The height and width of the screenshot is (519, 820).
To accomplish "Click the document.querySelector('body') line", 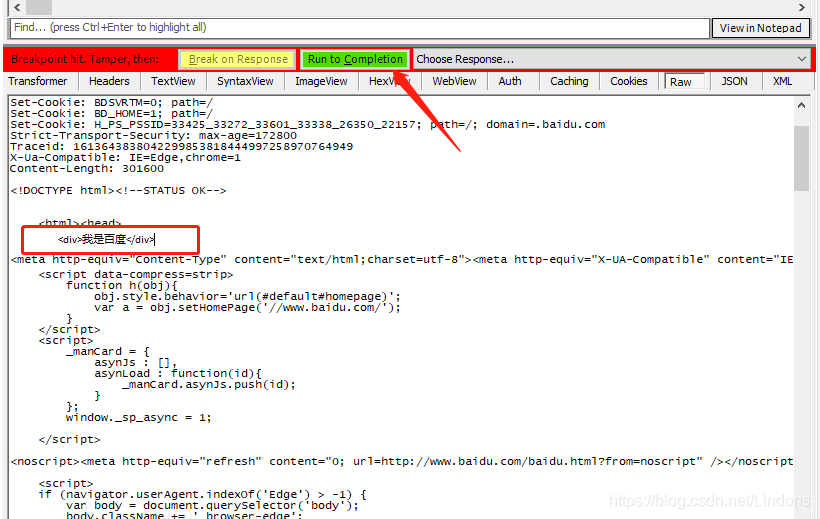I will 212,505.
